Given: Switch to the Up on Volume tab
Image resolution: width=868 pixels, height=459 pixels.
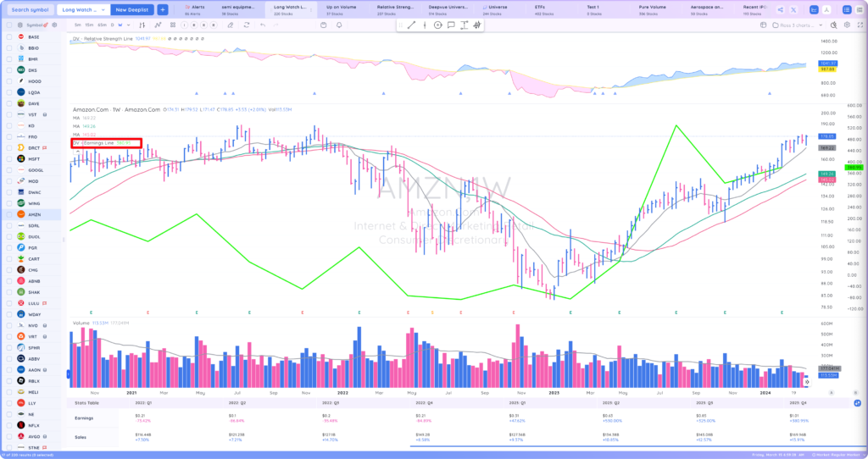Looking at the screenshot, I should pyautogui.click(x=341, y=9).
